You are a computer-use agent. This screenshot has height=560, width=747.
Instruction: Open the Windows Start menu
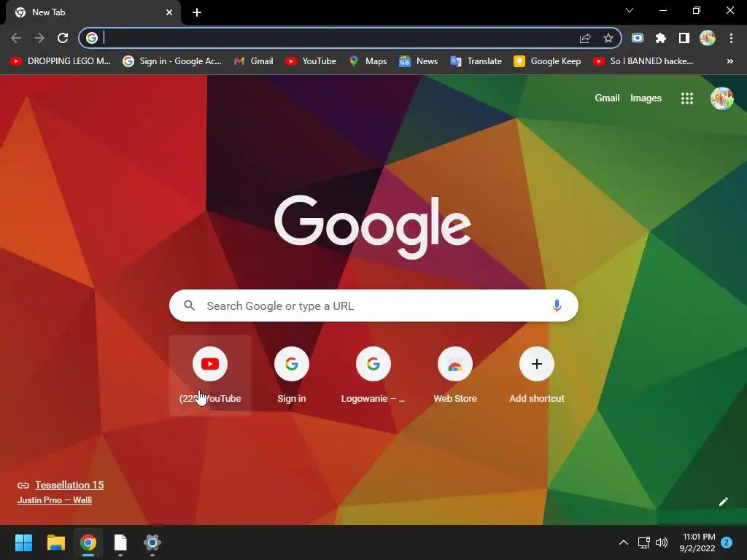[23, 542]
